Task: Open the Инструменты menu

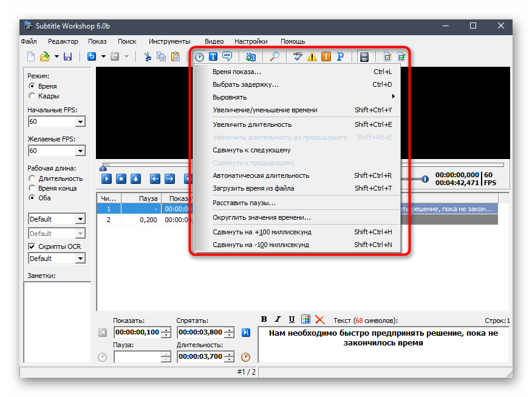Action: [x=169, y=41]
